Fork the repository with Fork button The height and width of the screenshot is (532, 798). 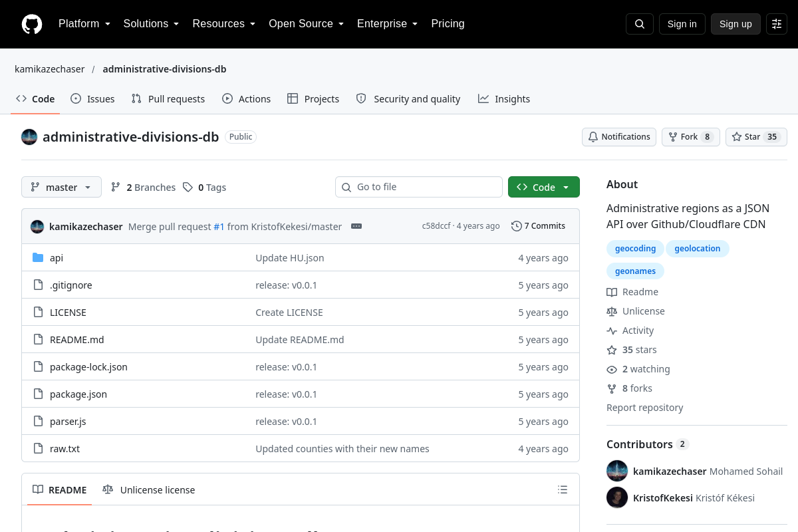pos(691,137)
